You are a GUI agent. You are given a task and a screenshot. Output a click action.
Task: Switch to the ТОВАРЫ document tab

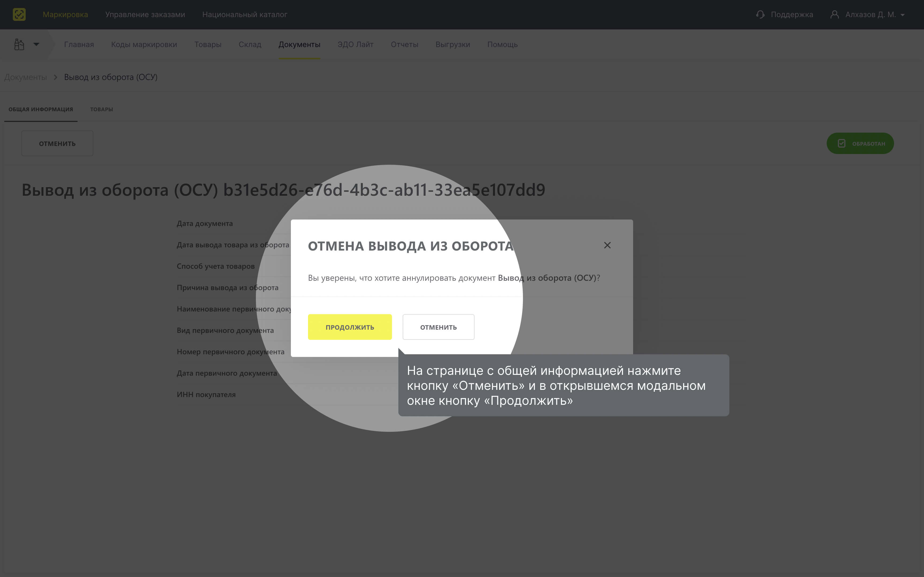point(102,109)
